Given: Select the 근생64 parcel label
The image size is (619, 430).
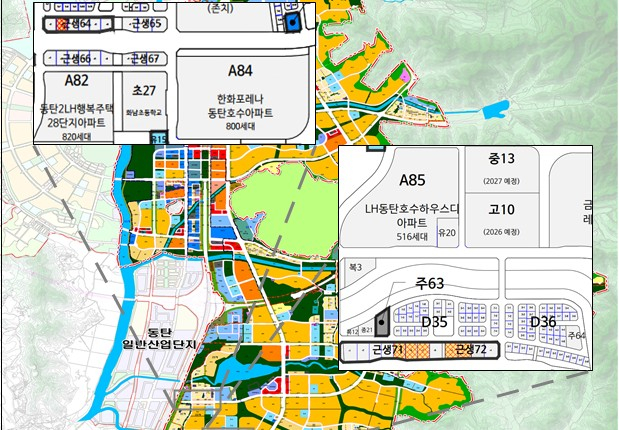Looking at the screenshot, I should pos(77,24).
